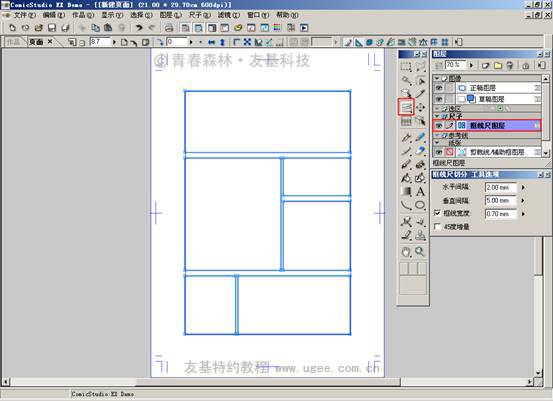
Task: Select the rectangular Marquee selection tool
Action: pos(406,66)
